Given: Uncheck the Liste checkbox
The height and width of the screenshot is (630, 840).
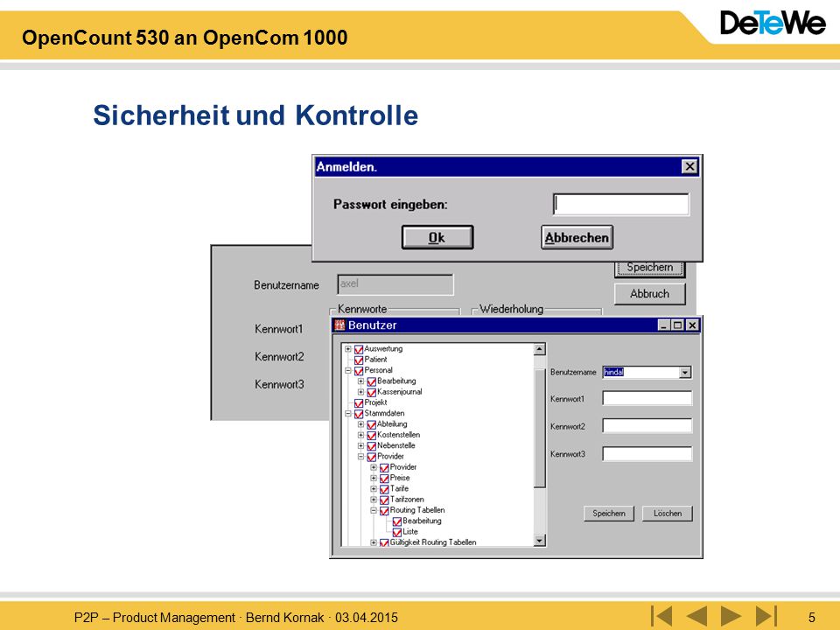Looking at the screenshot, I should [397, 533].
